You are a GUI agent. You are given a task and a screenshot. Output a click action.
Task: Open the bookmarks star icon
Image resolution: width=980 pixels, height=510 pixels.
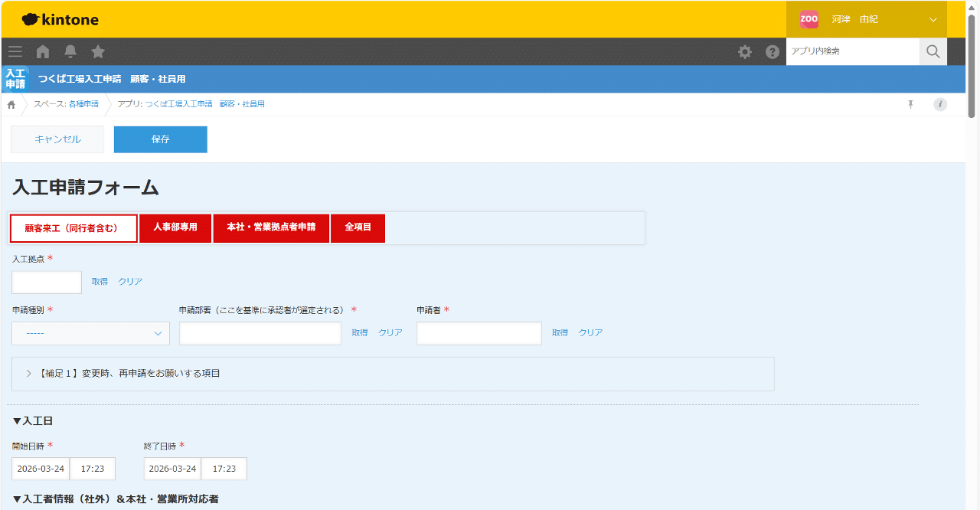[x=98, y=52]
